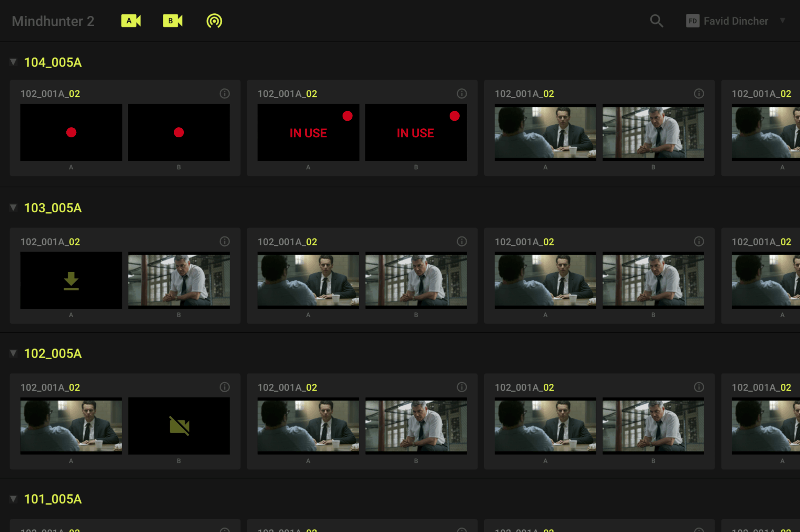Open camera B thumbnail in third 102_005A card

click(653, 426)
